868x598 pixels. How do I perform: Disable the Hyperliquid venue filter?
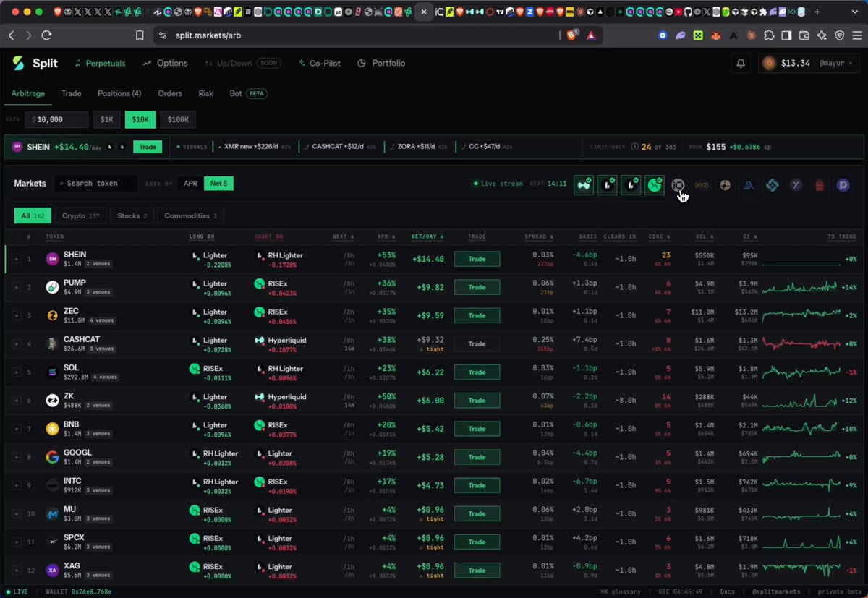point(584,185)
